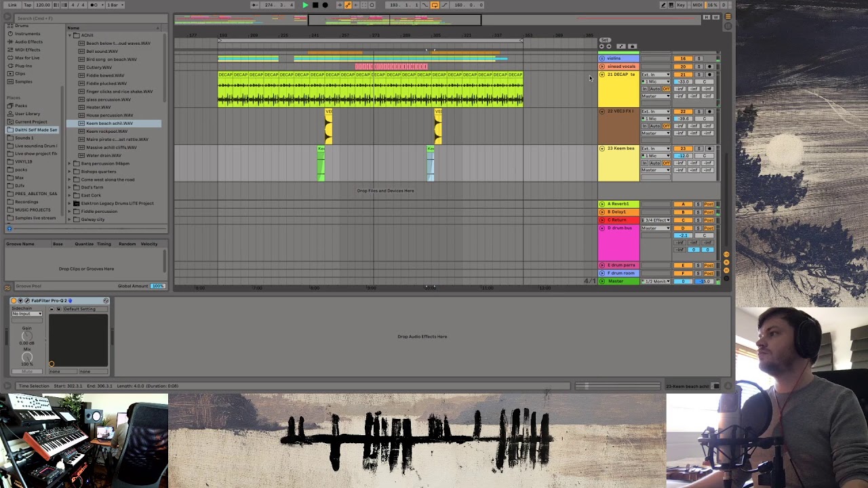868x488 pixels.
Task: Click the Master volume -15.0 slider
Action: [x=704, y=281]
